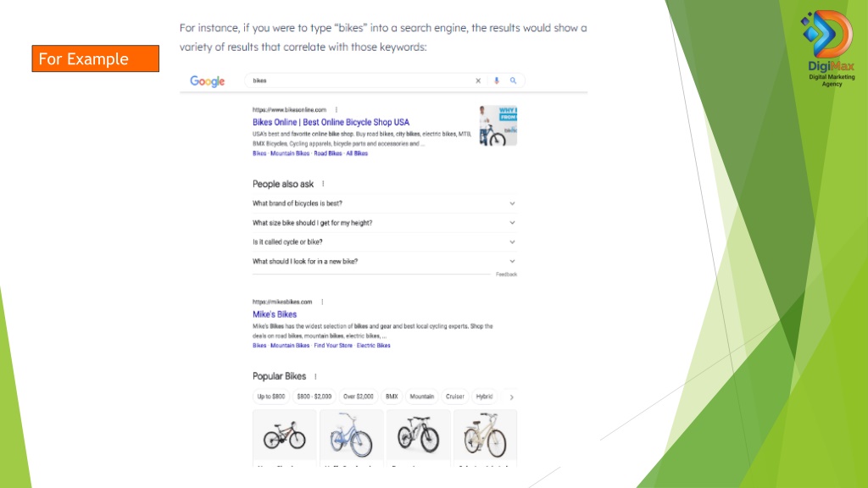Start voice search with microphone icon
868x488 pixels.
click(497, 80)
